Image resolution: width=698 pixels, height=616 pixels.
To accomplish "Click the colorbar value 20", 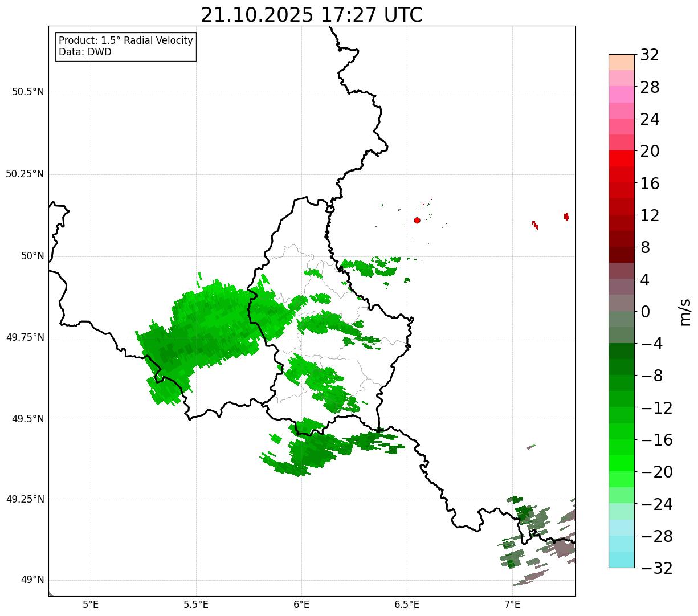I will coord(650,151).
